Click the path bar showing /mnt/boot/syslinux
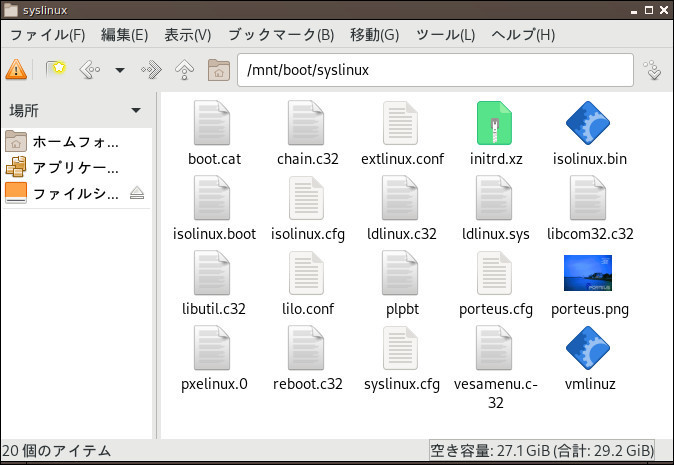 click(x=435, y=70)
